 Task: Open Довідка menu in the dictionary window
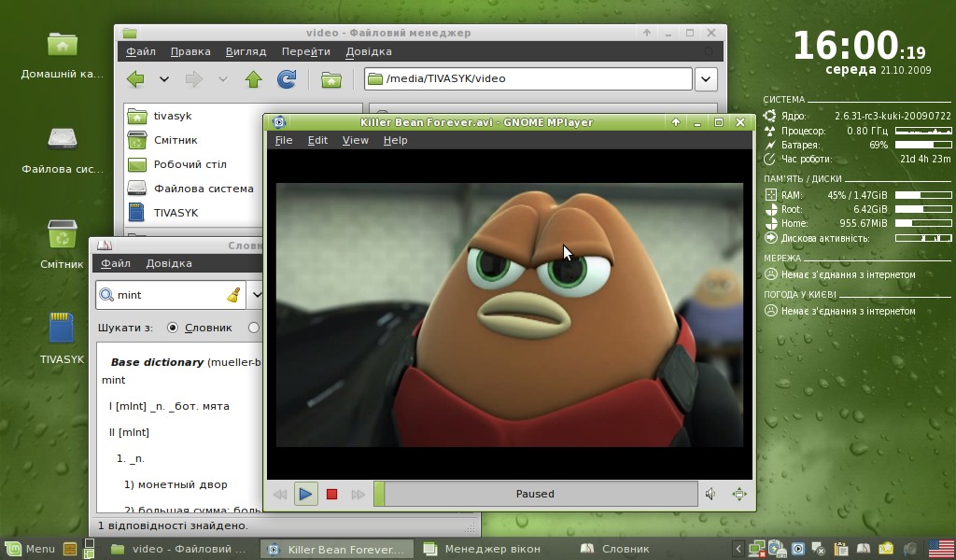click(x=169, y=263)
